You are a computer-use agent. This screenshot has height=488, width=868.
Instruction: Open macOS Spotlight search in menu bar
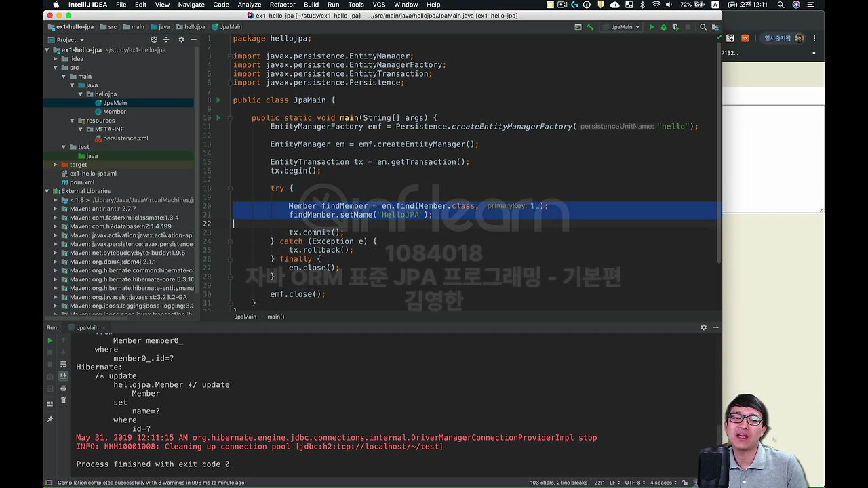(x=781, y=5)
